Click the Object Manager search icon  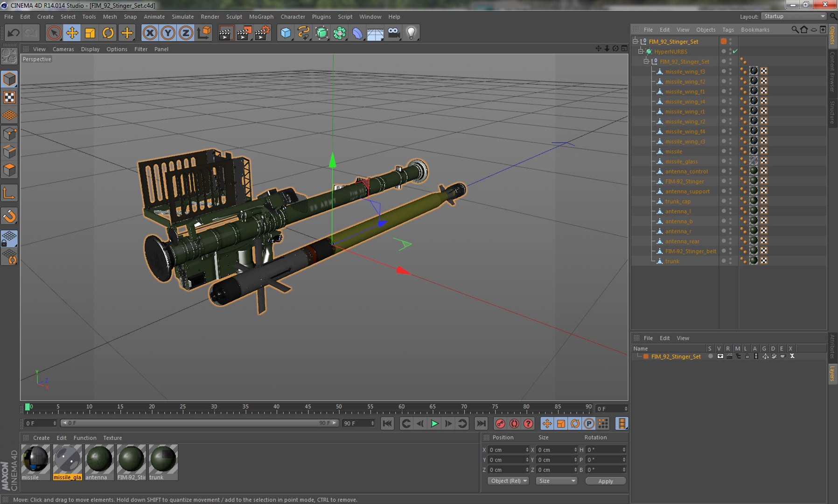[795, 29]
